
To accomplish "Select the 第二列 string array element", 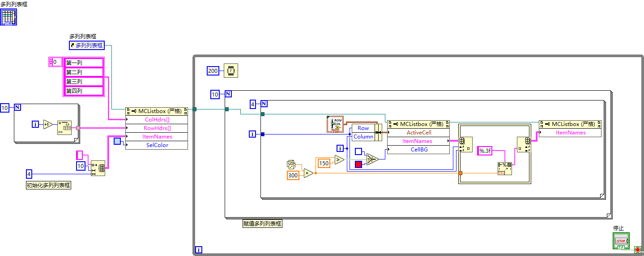I will 84,72.
